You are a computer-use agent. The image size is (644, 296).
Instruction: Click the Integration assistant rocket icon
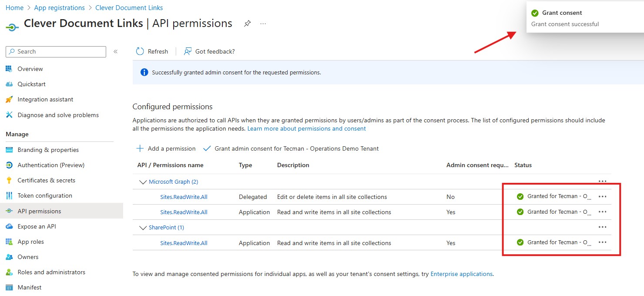[x=9, y=99]
